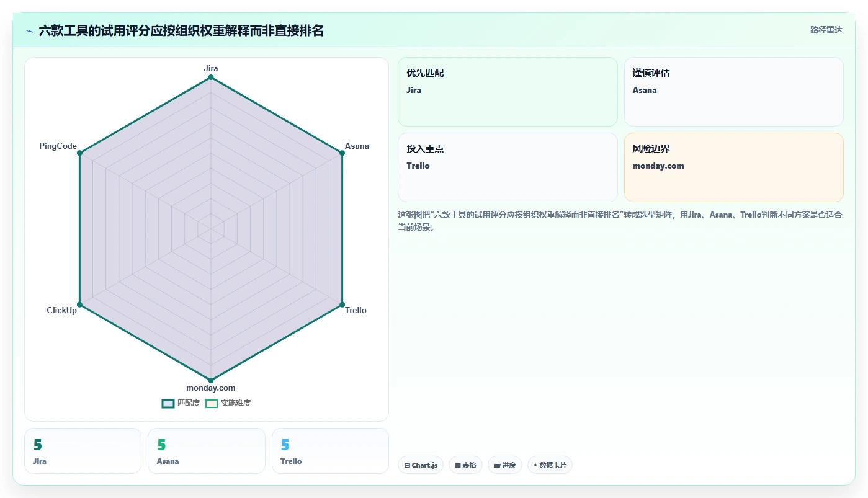This screenshot has width=868, height=498.
Task: Click the icon in the Chart.js tag
Action: [407, 465]
